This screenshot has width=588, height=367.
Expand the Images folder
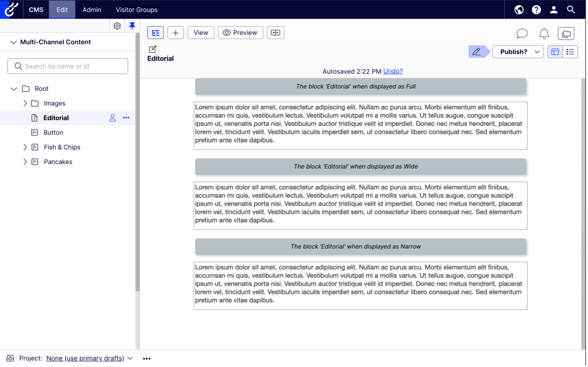pyautogui.click(x=25, y=103)
